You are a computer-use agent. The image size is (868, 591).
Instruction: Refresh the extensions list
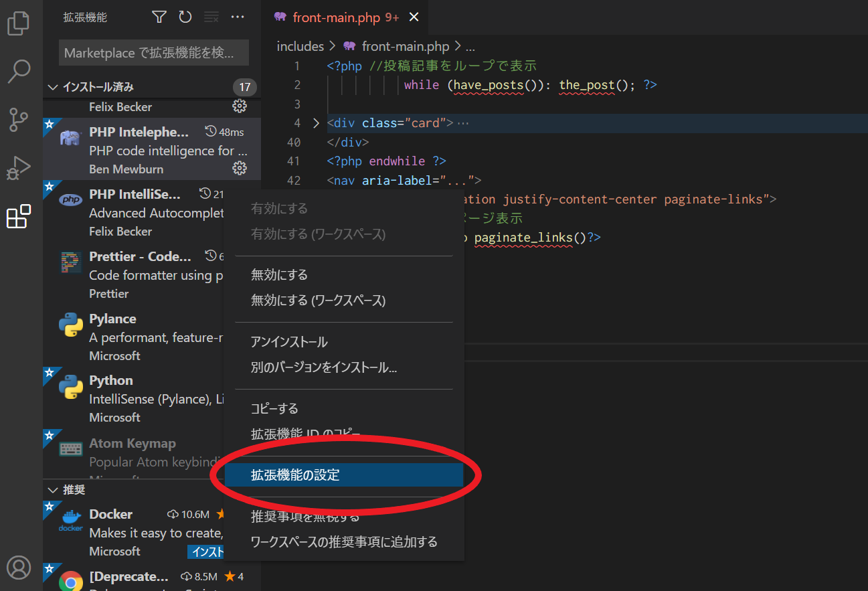click(185, 17)
